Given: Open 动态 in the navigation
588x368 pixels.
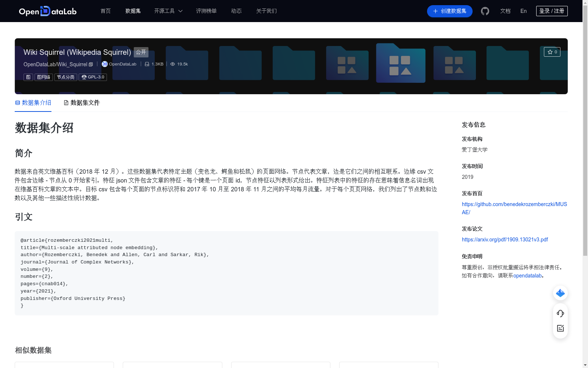Looking at the screenshot, I should [x=236, y=11].
